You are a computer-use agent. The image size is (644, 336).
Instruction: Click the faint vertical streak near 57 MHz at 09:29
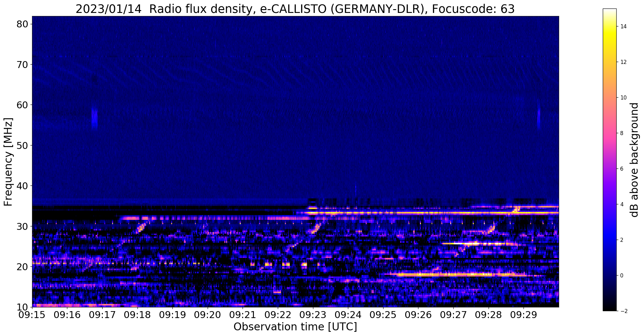[x=539, y=114]
